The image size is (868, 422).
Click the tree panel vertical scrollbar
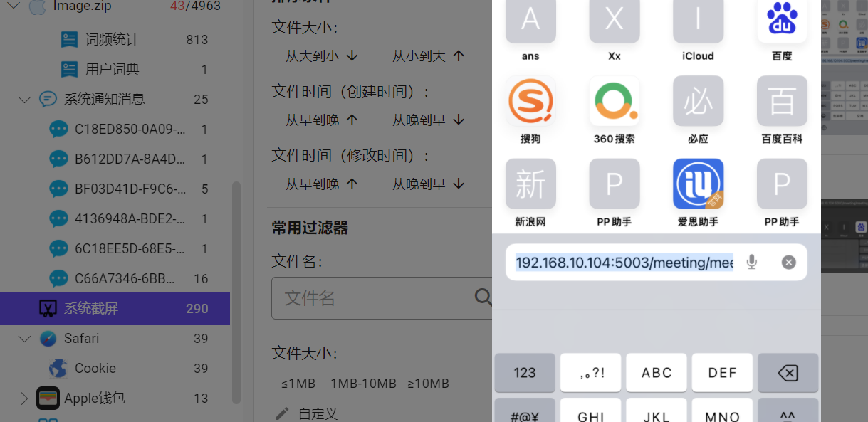[236, 292]
